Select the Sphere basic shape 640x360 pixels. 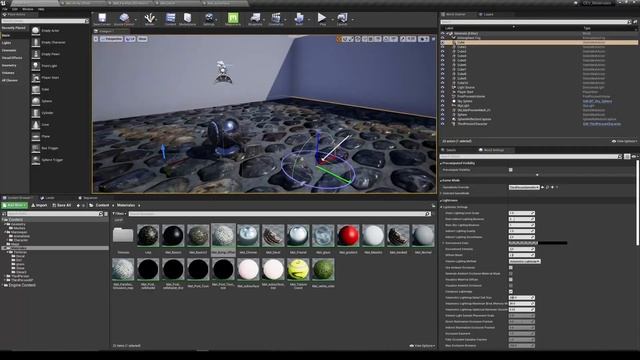(x=47, y=101)
